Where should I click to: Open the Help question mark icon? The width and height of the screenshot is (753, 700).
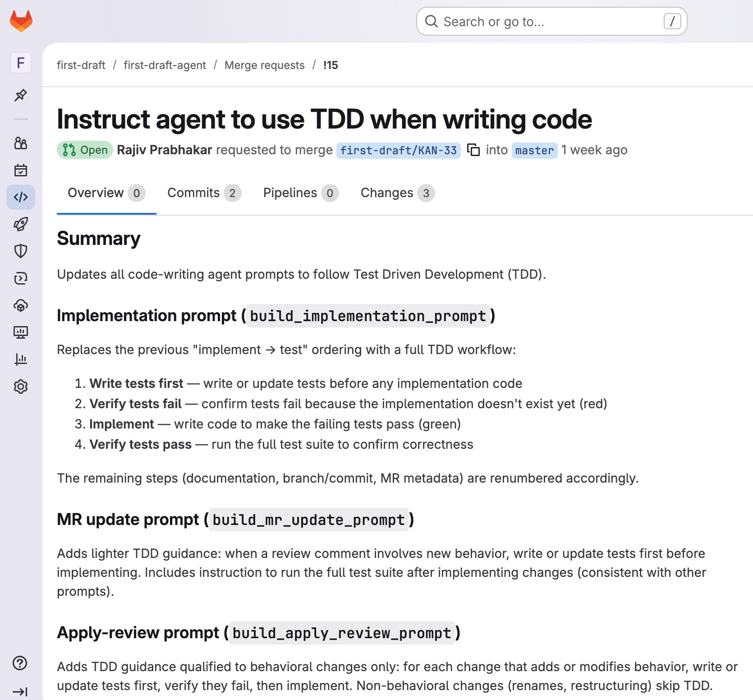(x=20, y=663)
